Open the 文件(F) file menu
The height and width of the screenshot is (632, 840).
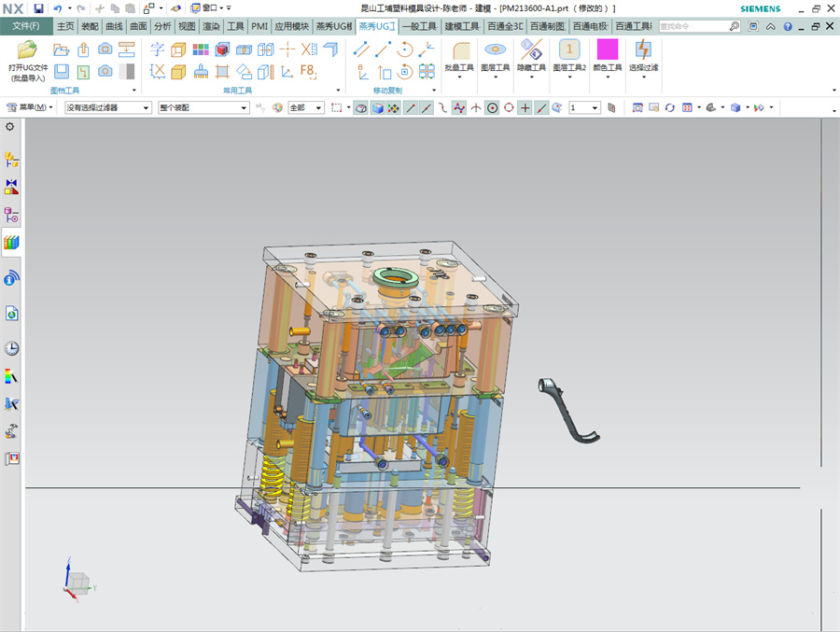click(x=26, y=26)
